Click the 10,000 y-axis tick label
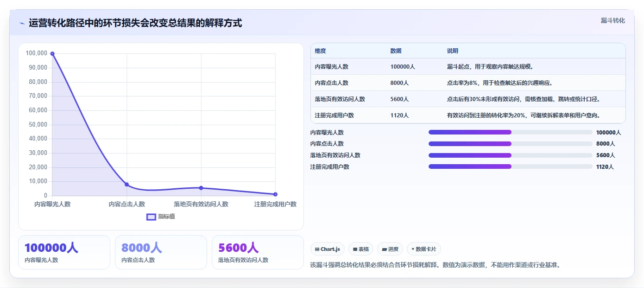The image size is (644, 288). pos(38,181)
